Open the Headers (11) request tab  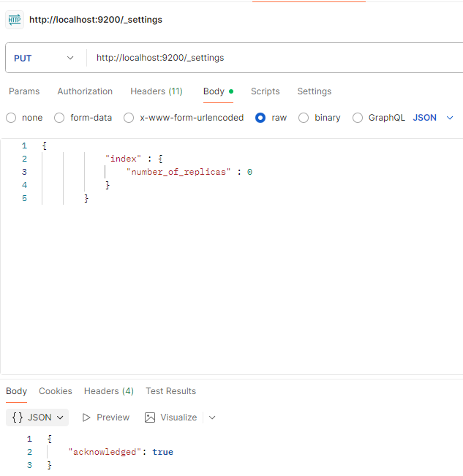[157, 91]
